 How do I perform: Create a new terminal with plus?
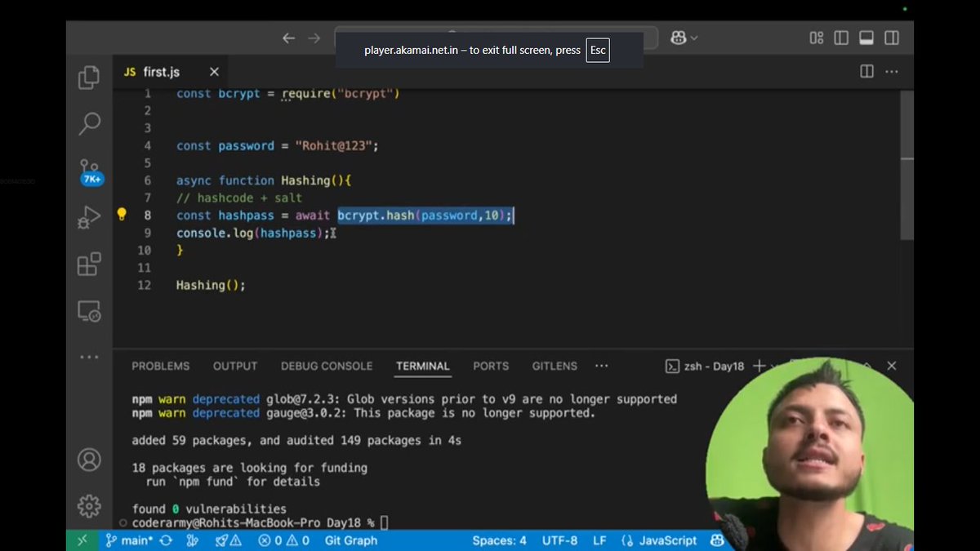[x=759, y=366]
